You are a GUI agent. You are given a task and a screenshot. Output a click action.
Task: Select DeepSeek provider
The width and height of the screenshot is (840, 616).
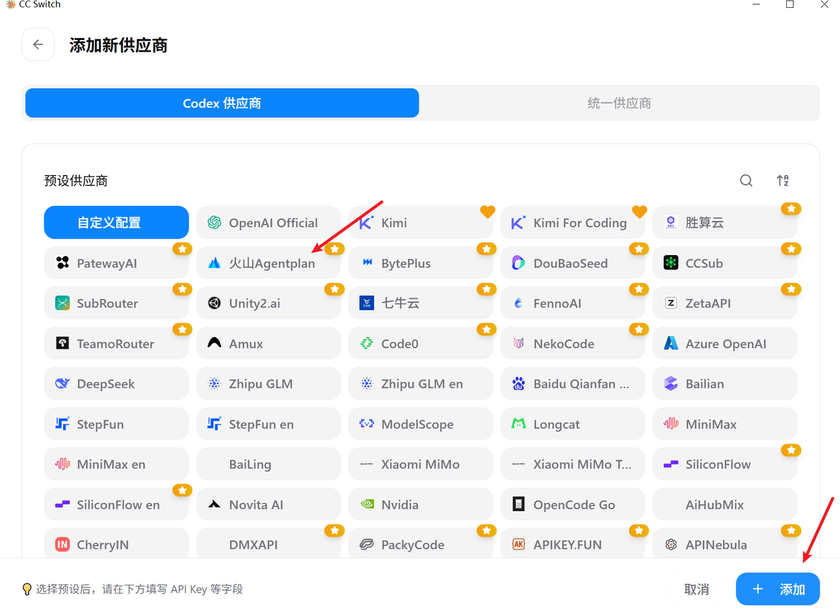[x=116, y=384]
